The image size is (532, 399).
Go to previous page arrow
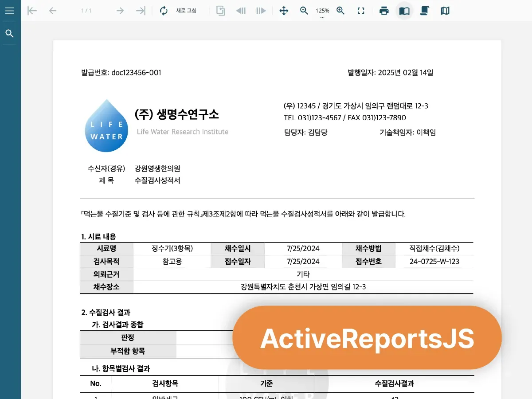pyautogui.click(x=53, y=11)
